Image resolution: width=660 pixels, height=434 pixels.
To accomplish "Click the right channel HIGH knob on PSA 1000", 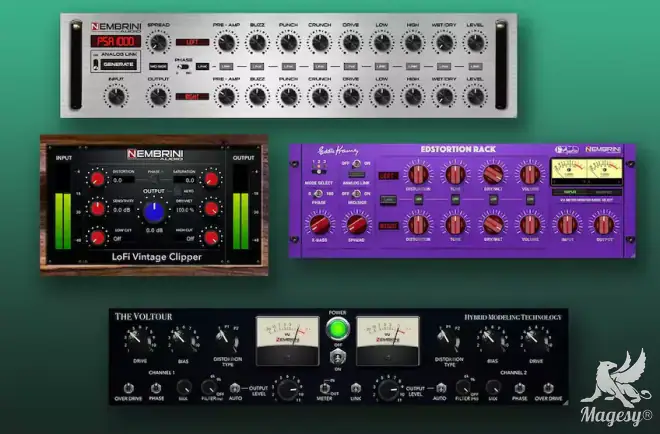I will coord(413,96).
